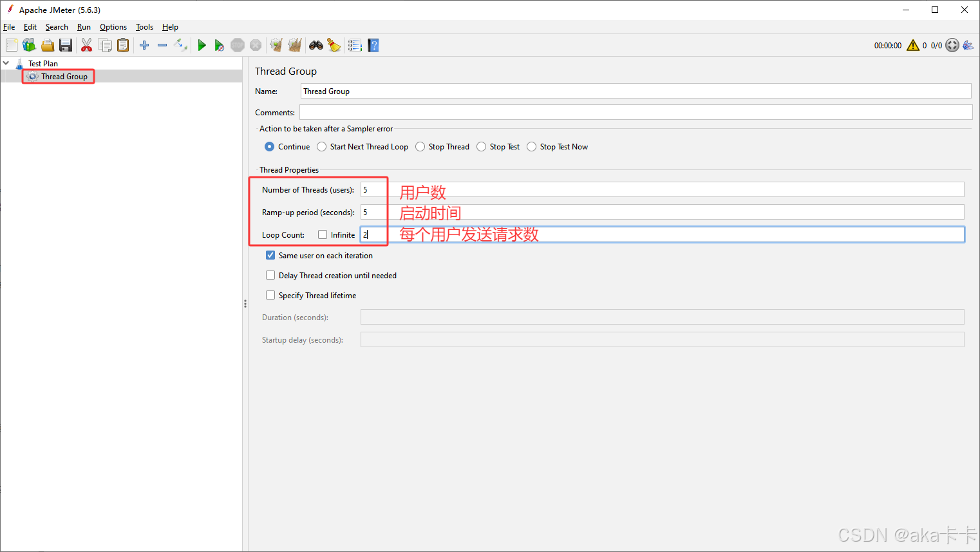Open the Templates icon in toolbar
The height and width of the screenshot is (552, 980).
pyautogui.click(x=29, y=45)
